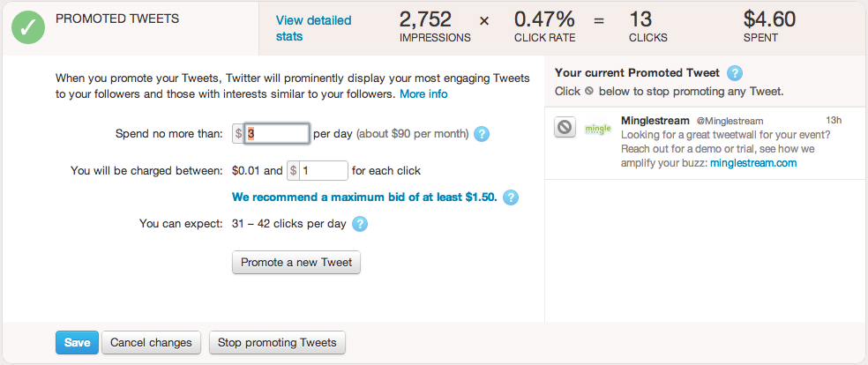Click the maximum bid per click field
This screenshot has height=365, width=868.
pyautogui.click(x=323, y=170)
